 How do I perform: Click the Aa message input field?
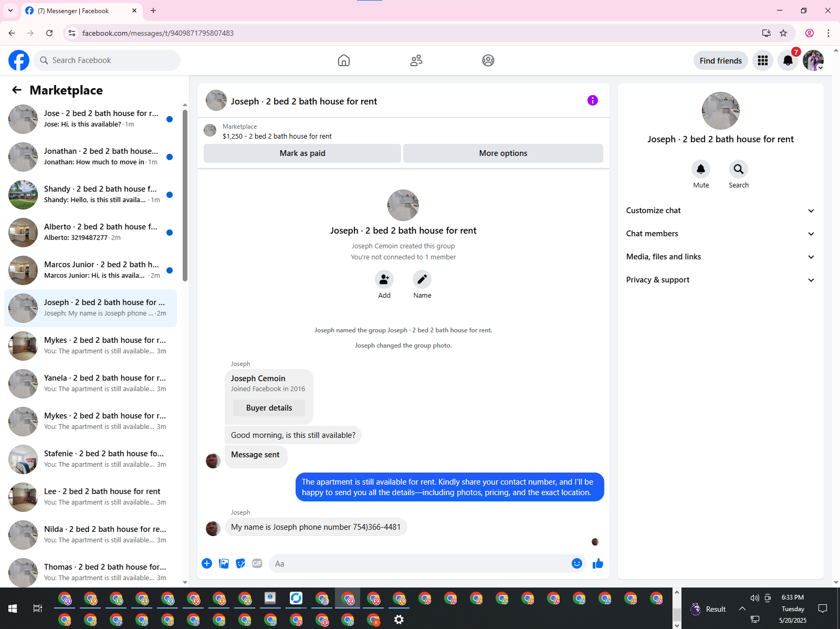tap(420, 563)
